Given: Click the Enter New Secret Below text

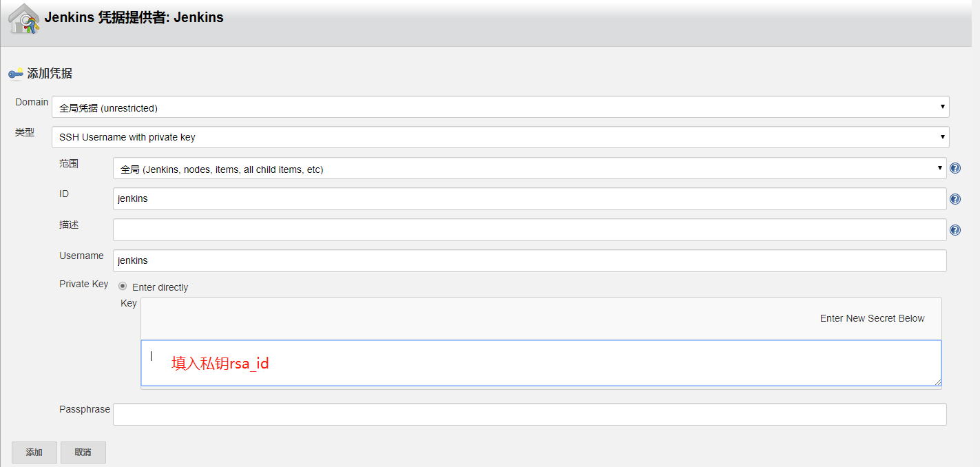Looking at the screenshot, I should [x=872, y=318].
